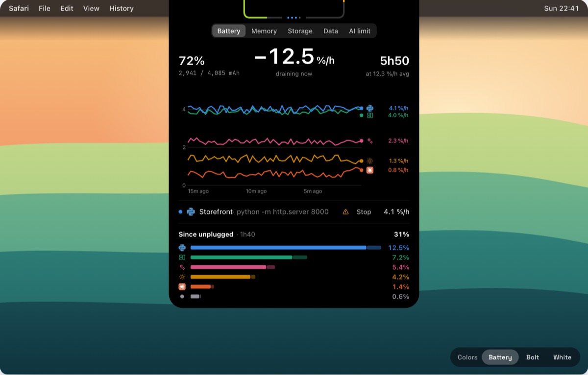Click blue dot before the Storefront entry
Viewport: 588px width, 375px height.
point(180,212)
